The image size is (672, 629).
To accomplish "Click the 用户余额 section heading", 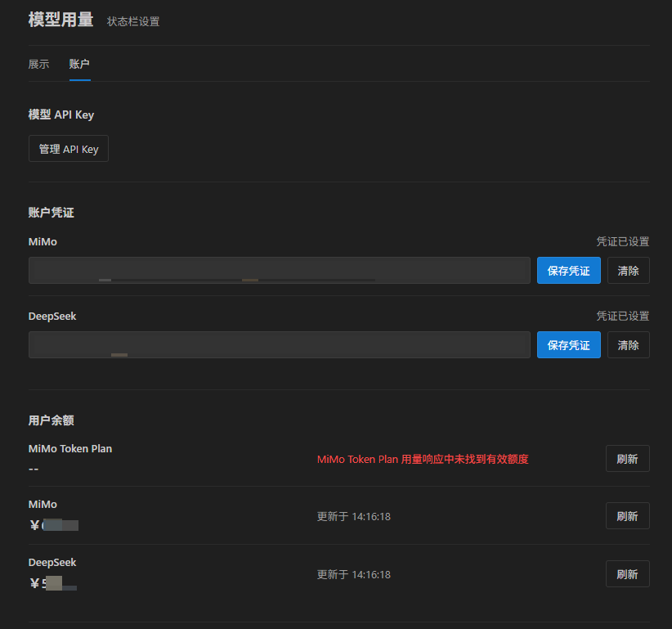I will tap(51, 420).
